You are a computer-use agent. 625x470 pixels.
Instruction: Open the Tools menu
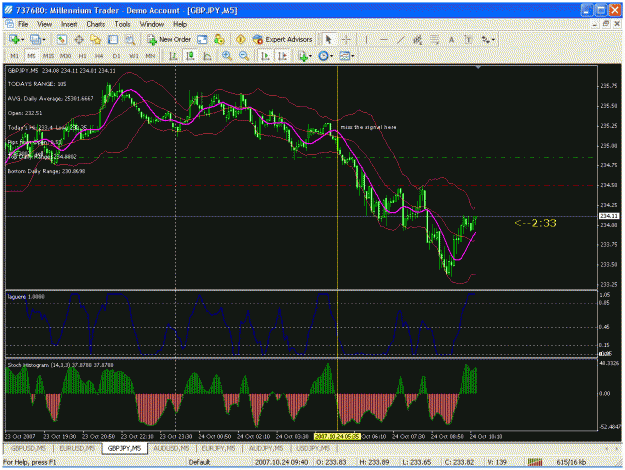(x=122, y=24)
